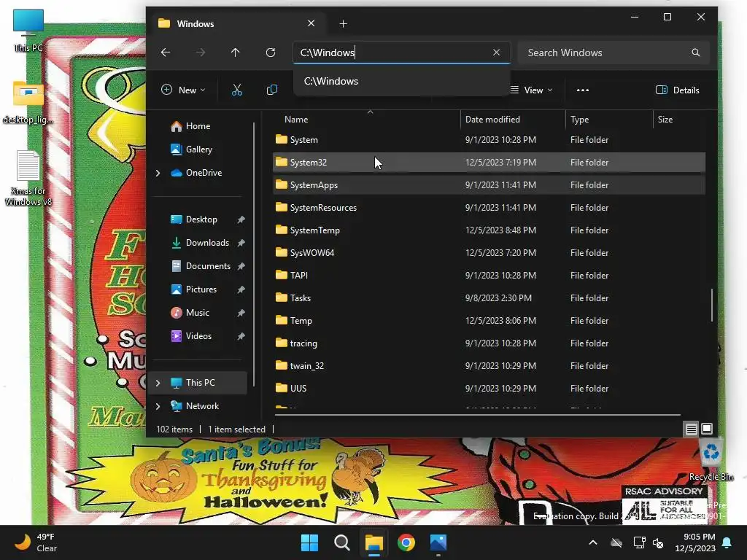This screenshot has height=560, width=747.
Task: Select the Tasks folder
Action: click(x=489, y=298)
